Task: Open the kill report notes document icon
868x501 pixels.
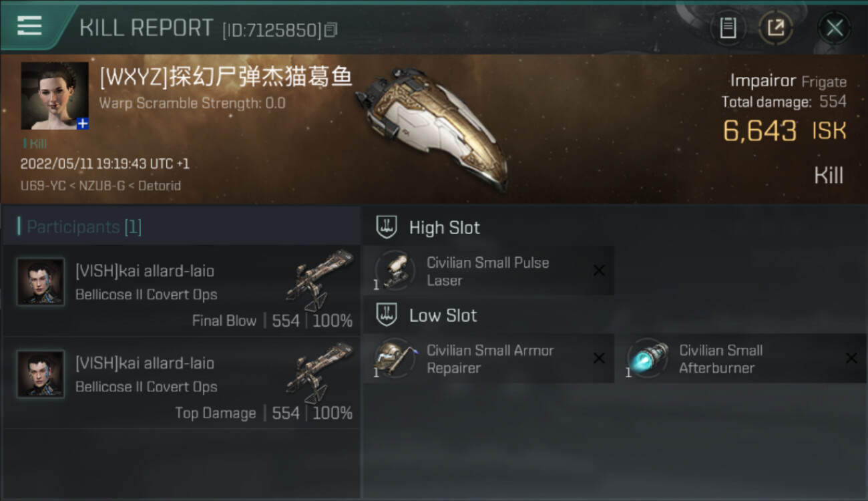Action: click(x=728, y=28)
